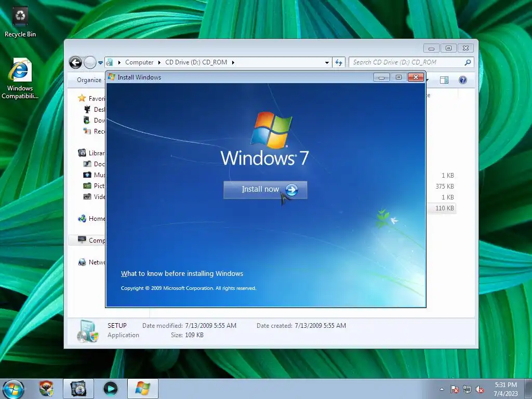Click the search magnifier icon
This screenshot has height=399, width=532.
(468, 62)
